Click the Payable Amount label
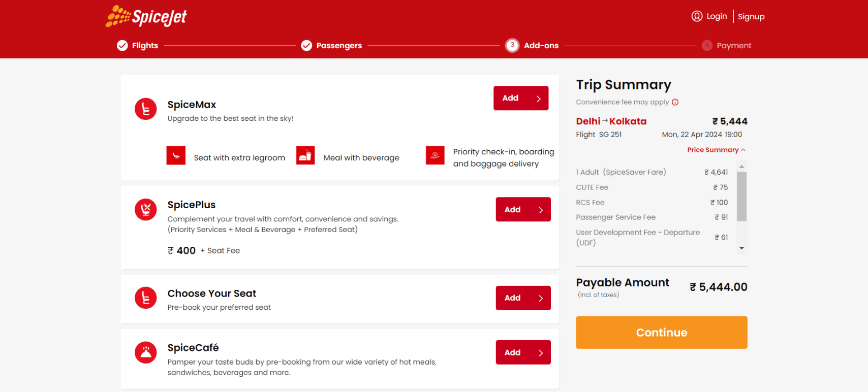 tap(623, 282)
